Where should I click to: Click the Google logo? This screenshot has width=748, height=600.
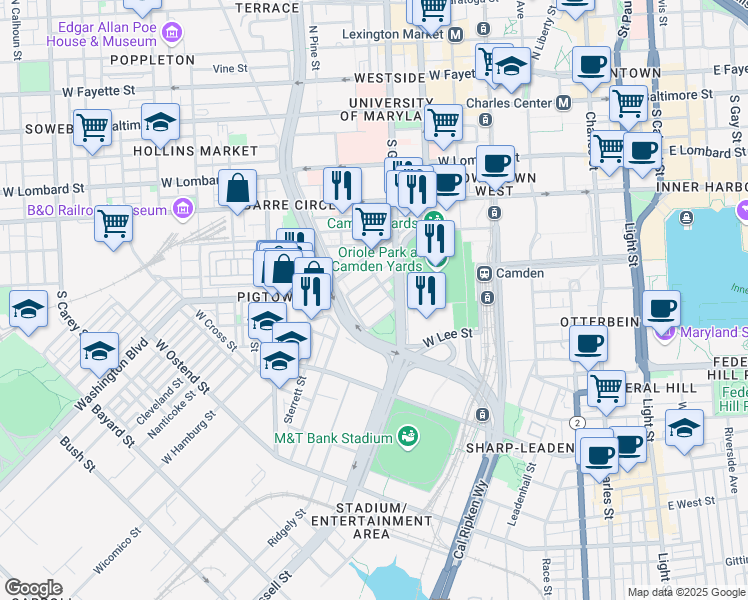tap(34, 588)
